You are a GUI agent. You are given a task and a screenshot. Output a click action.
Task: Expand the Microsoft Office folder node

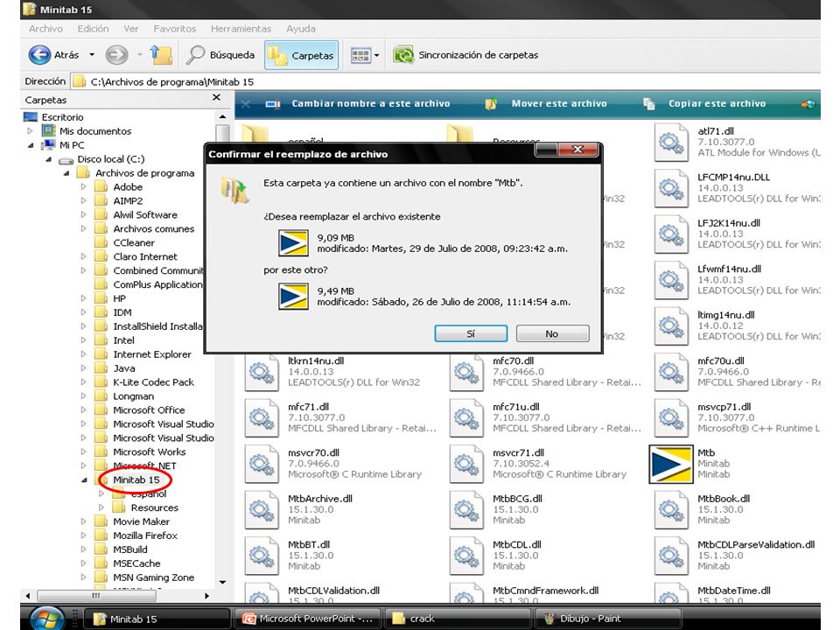click(84, 409)
